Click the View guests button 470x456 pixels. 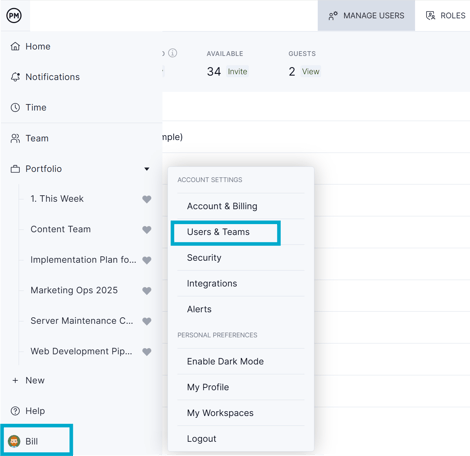311,71
